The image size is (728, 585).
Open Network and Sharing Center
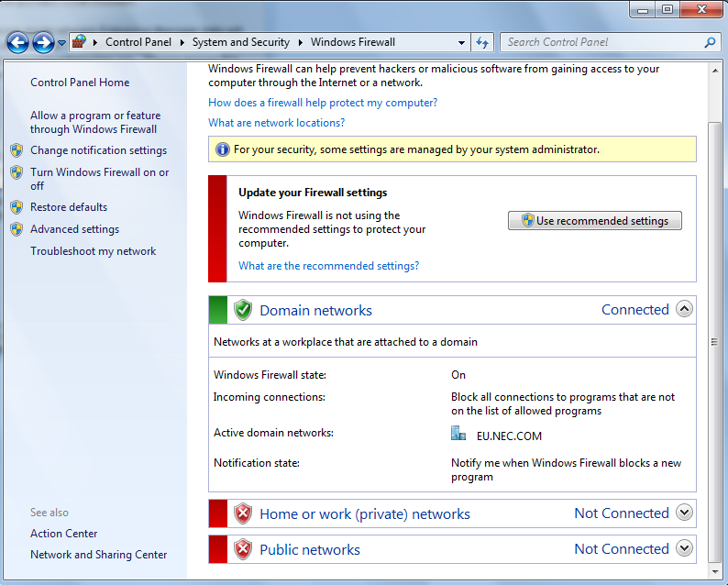coord(98,555)
